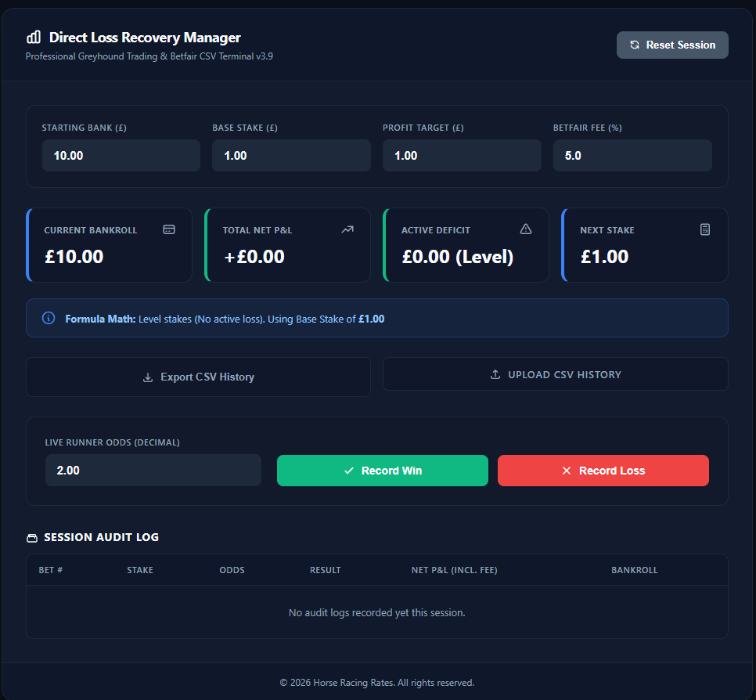
Task: Click the SESSION AUDIT LOG heading
Action: click(x=101, y=537)
